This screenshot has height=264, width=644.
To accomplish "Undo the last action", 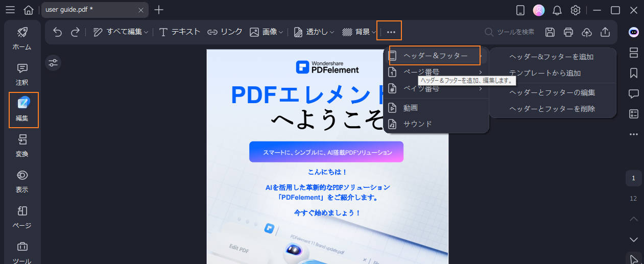I will coord(57,32).
